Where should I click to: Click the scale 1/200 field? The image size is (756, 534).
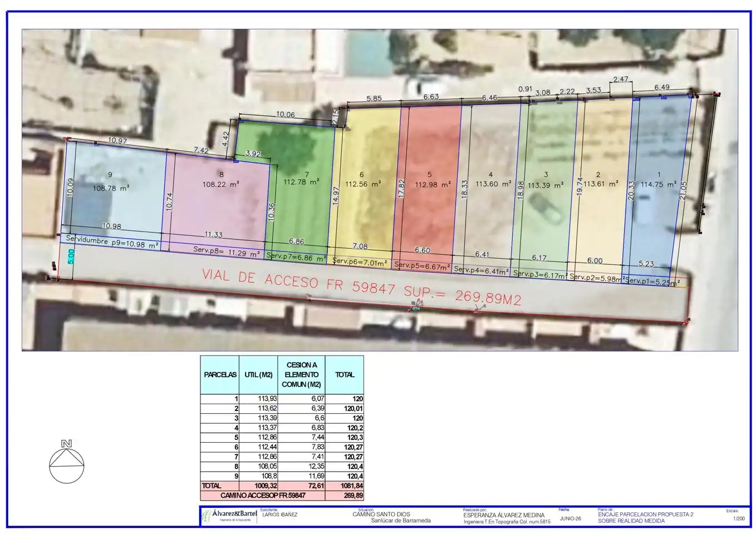739,518
